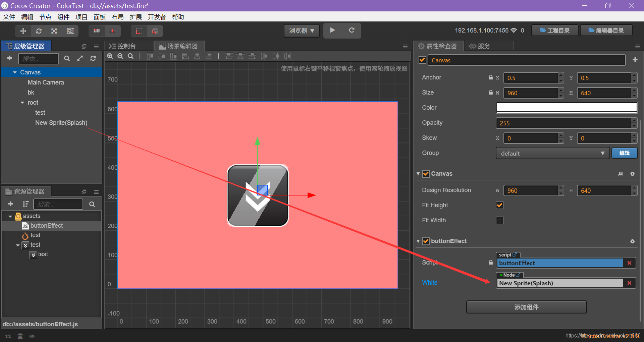Disable the Canvas component checkbox
The height and width of the screenshot is (342, 644).
[426, 174]
